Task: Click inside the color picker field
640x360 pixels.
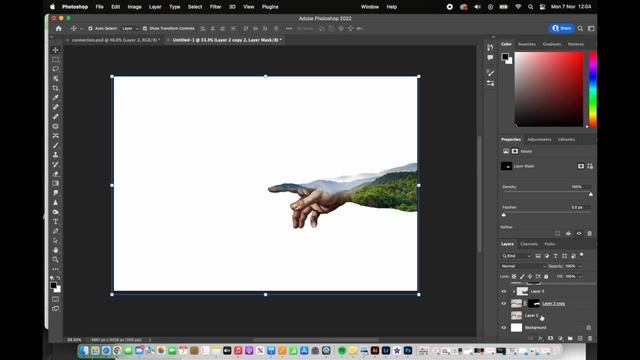Action: pos(549,89)
